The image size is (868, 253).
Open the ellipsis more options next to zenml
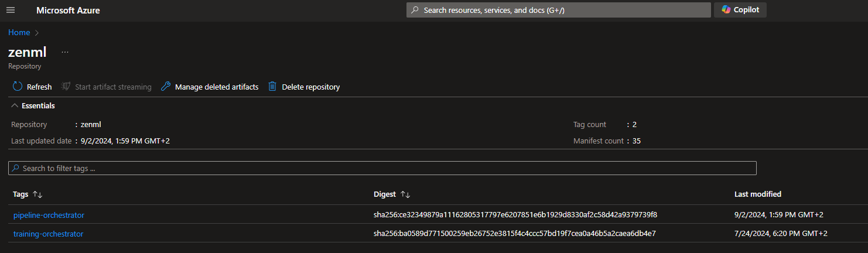[65, 52]
